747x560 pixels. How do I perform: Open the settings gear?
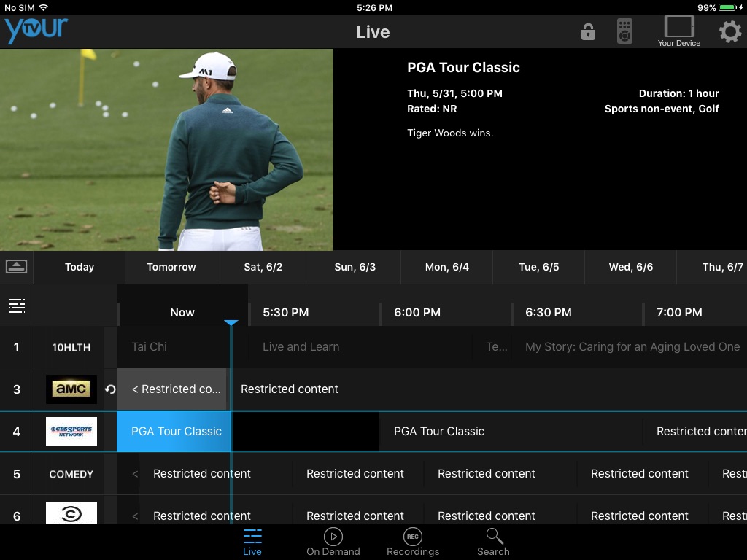(729, 32)
